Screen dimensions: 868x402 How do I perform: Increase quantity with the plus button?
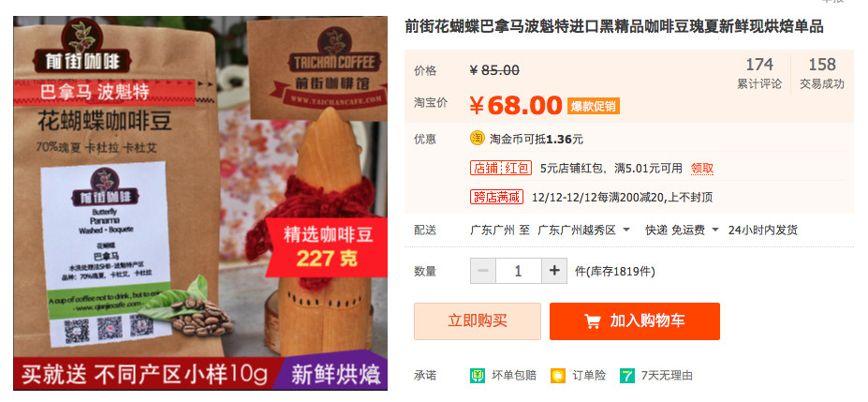(554, 271)
